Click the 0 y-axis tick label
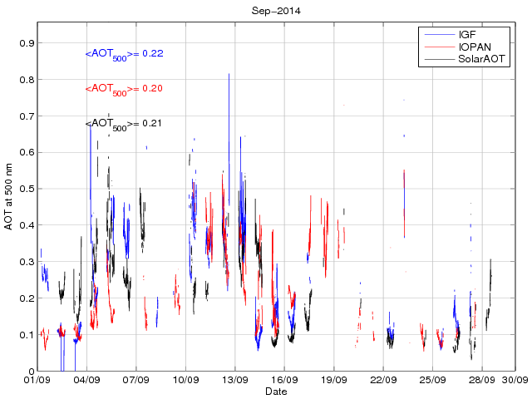The width and height of the screenshot is (532, 399). [x=30, y=372]
